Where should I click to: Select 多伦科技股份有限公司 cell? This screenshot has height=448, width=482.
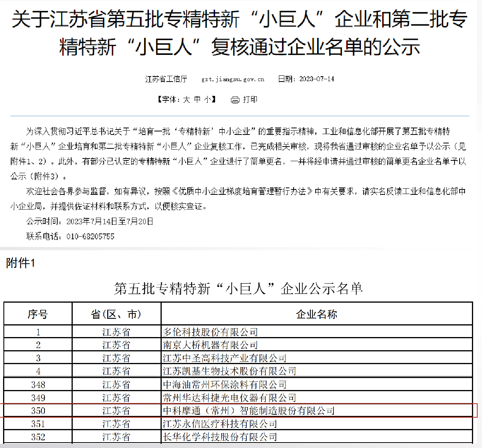coord(317,332)
